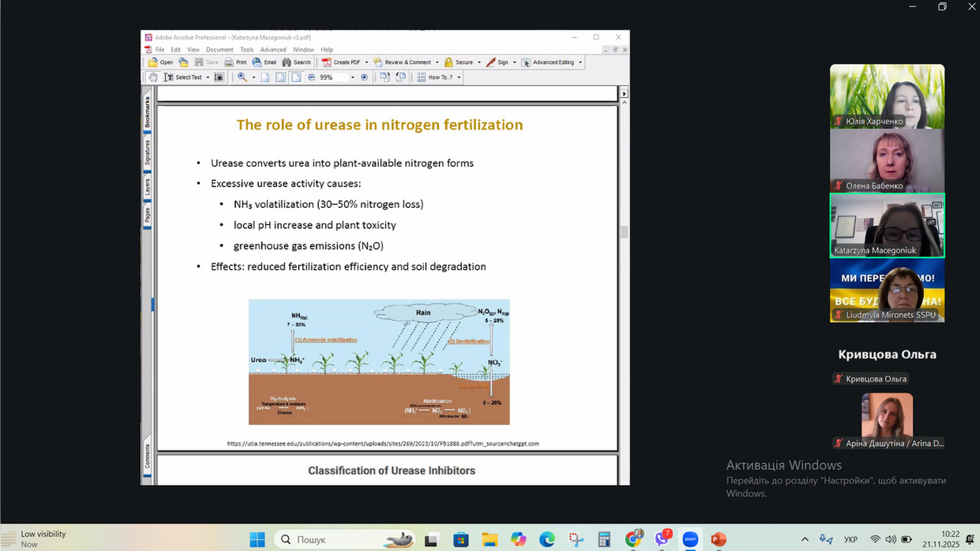Image resolution: width=980 pixels, height=551 pixels.
Task: Click the zoom in plus button
Action: 364,78
